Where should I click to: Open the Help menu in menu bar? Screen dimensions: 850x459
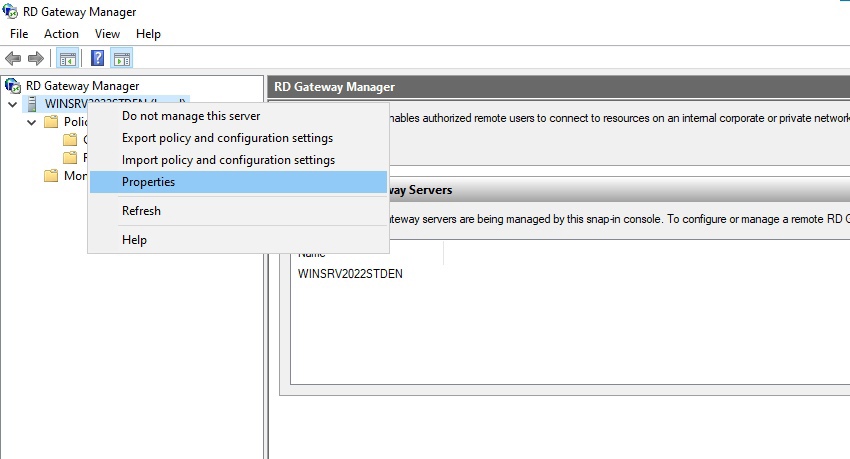(148, 34)
